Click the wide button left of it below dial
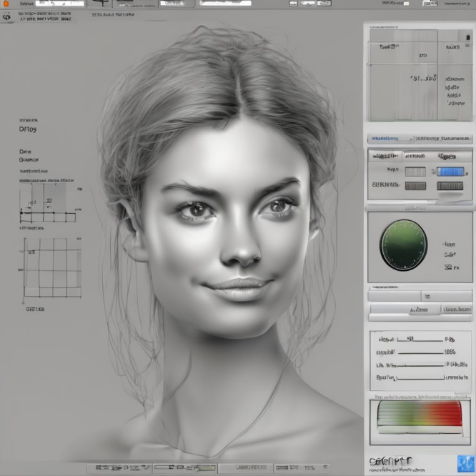476x476 pixels. pyautogui.click(x=405, y=309)
